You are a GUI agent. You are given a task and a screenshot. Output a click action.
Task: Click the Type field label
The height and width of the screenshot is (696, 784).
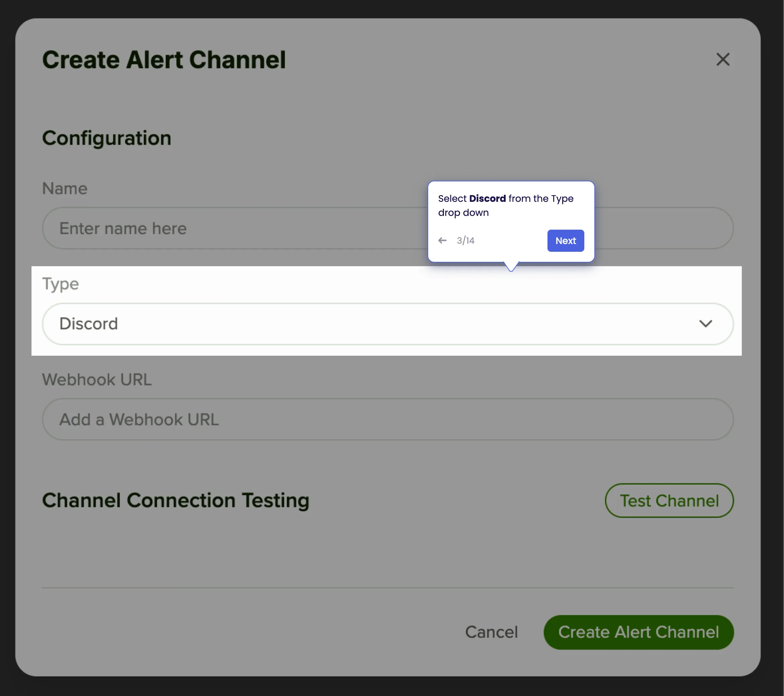pos(61,284)
